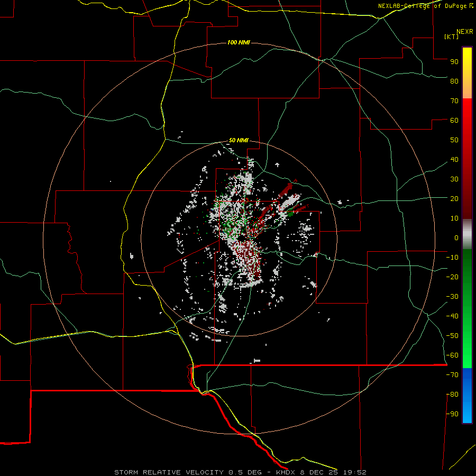The width and height of the screenshot is (476, 476).
Task: Click the "30" scale value
Action: tap(454, 179)
